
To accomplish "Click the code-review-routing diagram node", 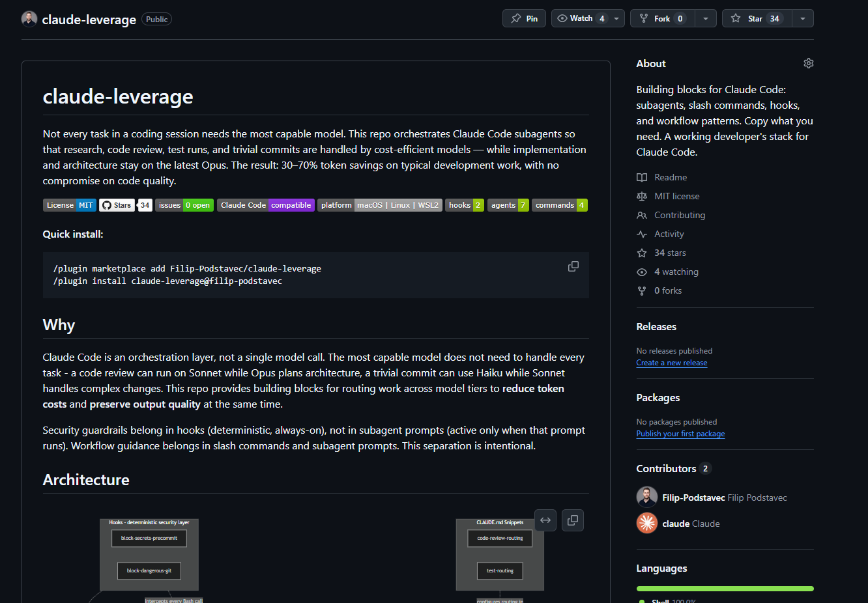I will point(500,539).
